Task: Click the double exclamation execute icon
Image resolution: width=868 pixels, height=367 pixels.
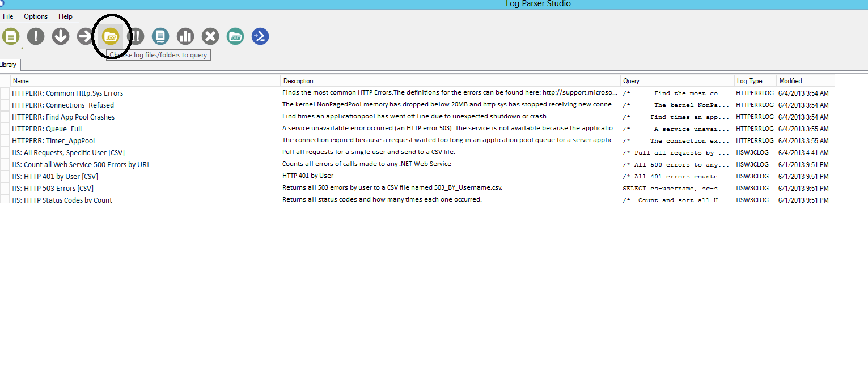Action: pos(136,37)
